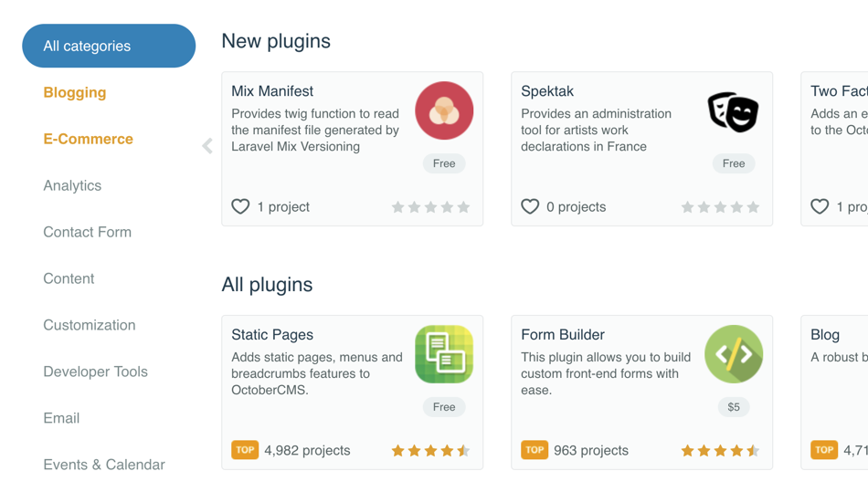Click the TOP badge on Blog plugin

tap(824, 450)
